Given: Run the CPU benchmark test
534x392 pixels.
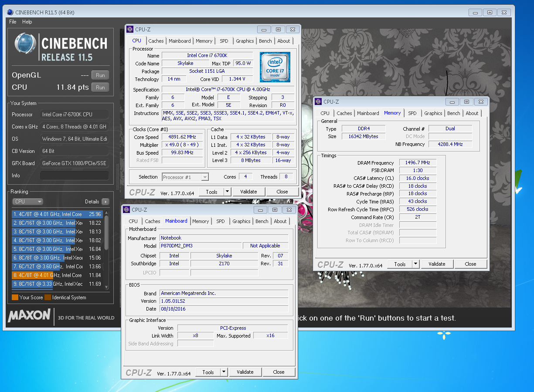Looking at the screenshot, I should pyautogui.click(x=100, y=88).
